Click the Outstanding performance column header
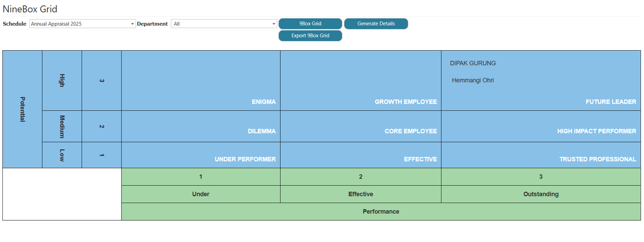This screenshot has height=242, width=644. click(x=541, y=194)
